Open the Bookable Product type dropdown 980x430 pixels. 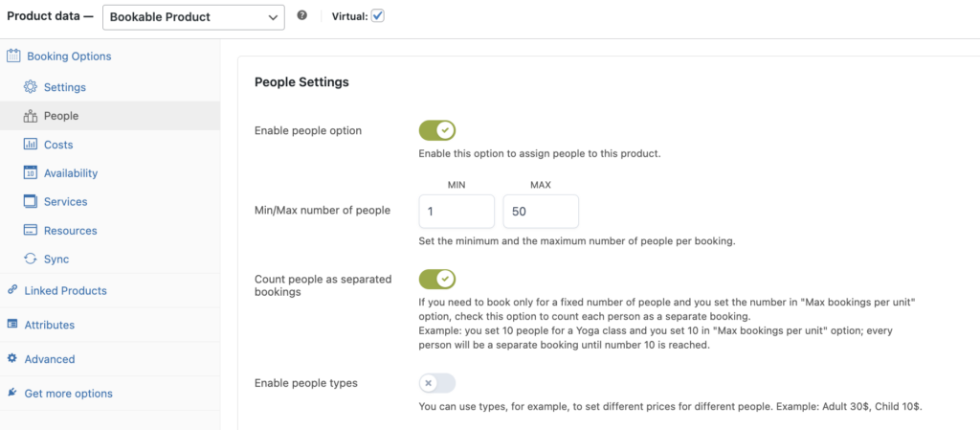coord(192,16)
